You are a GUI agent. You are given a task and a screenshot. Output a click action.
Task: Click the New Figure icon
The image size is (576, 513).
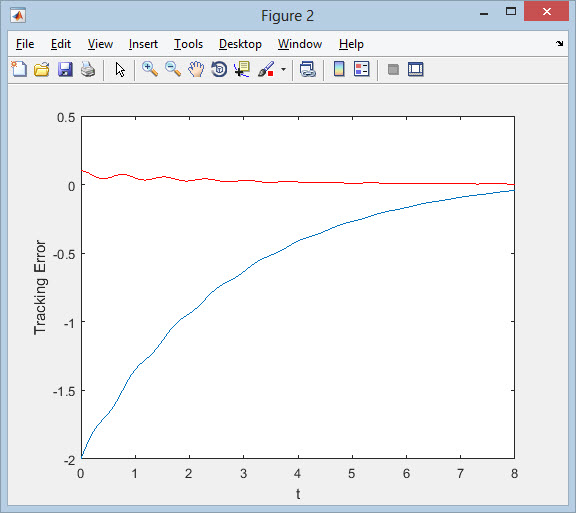(x=19, y=69)
